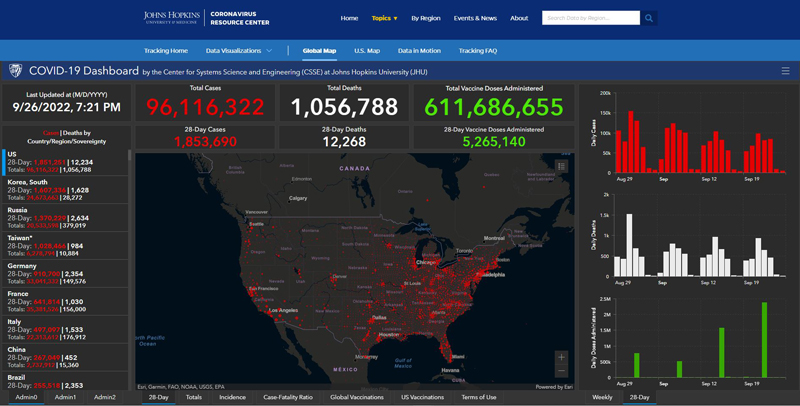Zoom out on the map
800x406 pixels.
(561, 372)
